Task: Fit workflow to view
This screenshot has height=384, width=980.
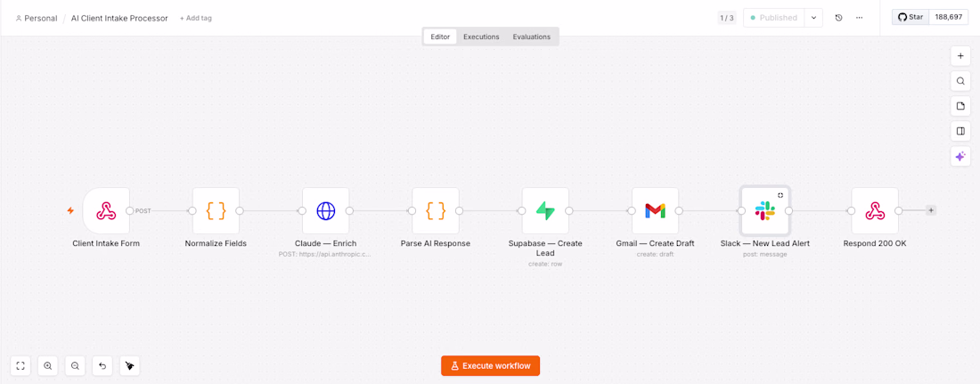Action: pos(20,366)
